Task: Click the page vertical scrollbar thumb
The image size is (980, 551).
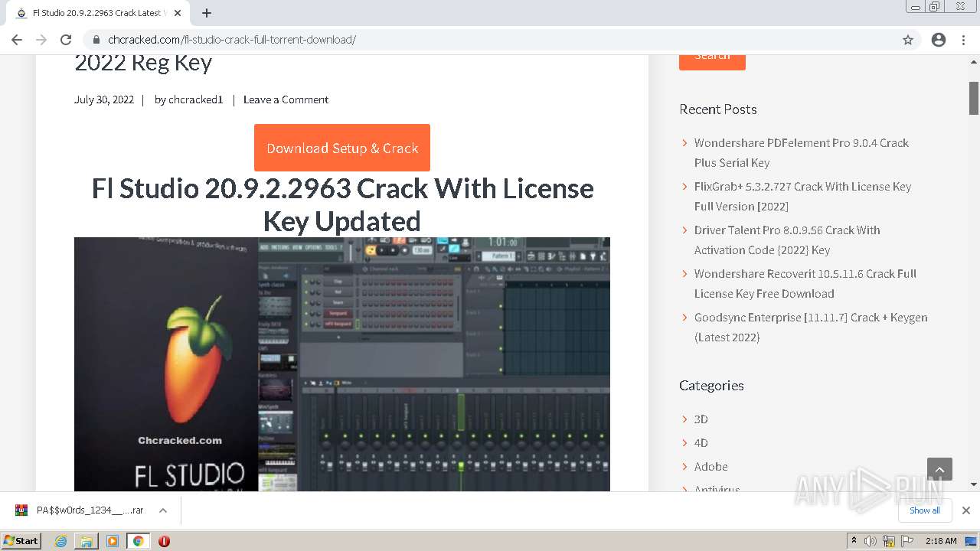Action: click(974, 98)
